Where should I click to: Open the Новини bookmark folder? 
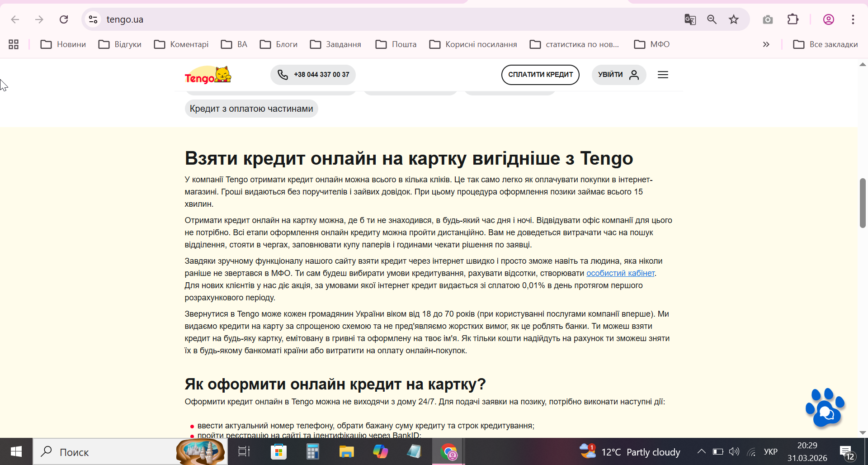pyautogui.click(x=63, y=44)
